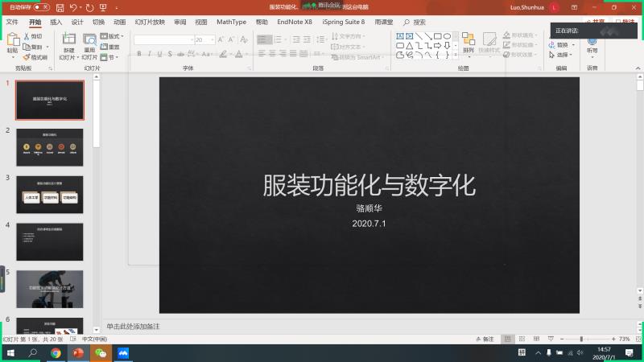Switch to Slide Sorter view in status bar
The image size is (644, 362).
point(520,339)
